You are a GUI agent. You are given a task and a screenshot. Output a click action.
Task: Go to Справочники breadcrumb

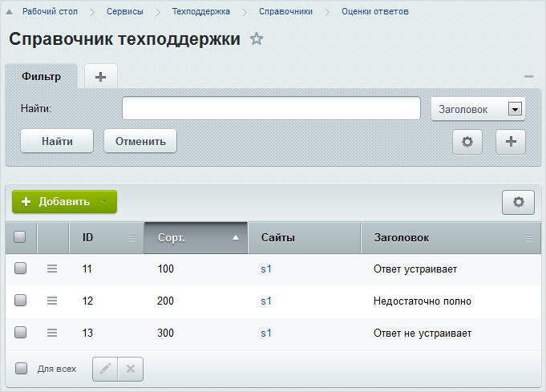coord(285,11)
